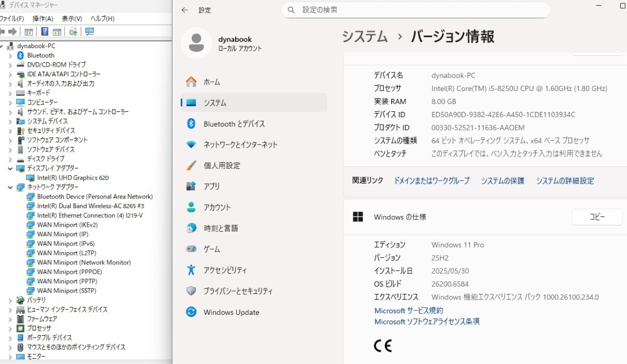Viewport: 627px width, 364px height.
Task: Open Microsoft サービス規約 link
Action: point(409,310)
